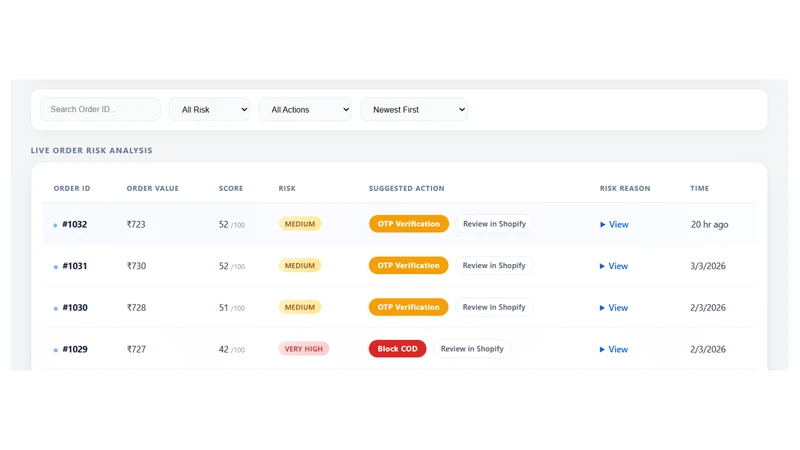Select order ID #1031
This screenshot has height=450, width=800.
pos(74,266)
